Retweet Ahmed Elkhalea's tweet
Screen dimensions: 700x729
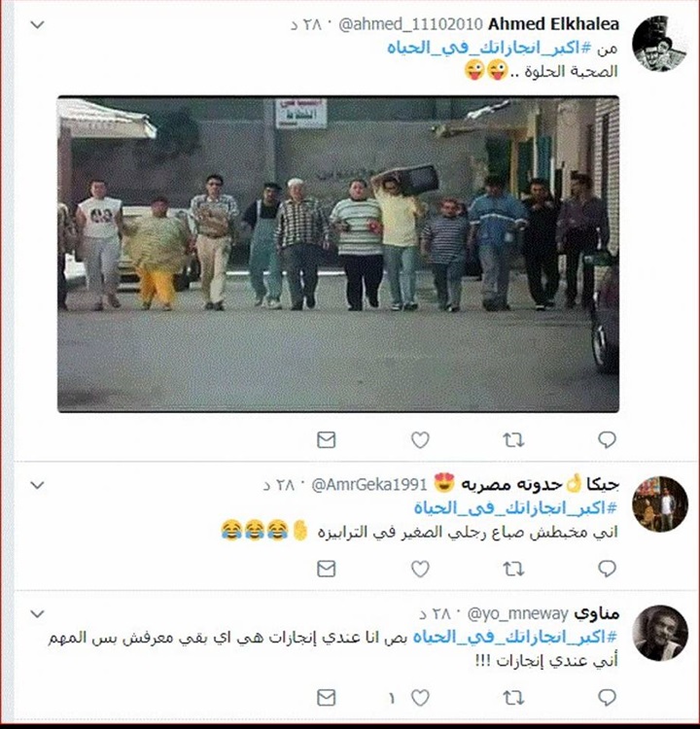513,439
